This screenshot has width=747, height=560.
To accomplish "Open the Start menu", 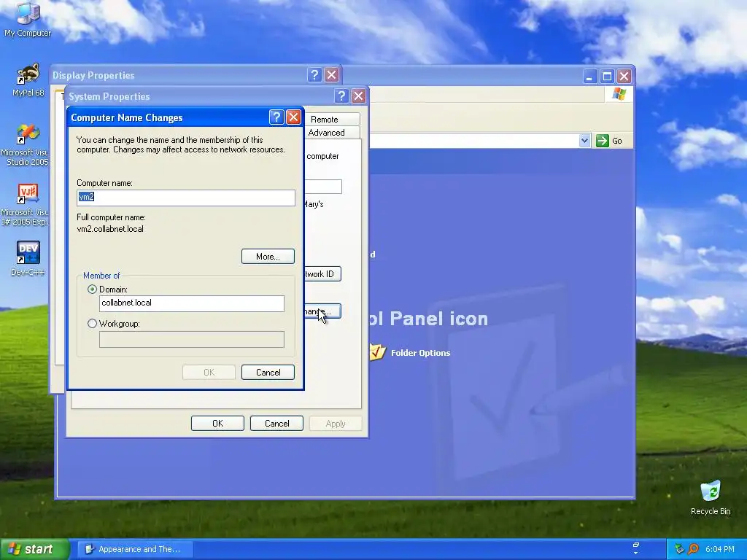I will pyautogui.click(x=34, y=549).
